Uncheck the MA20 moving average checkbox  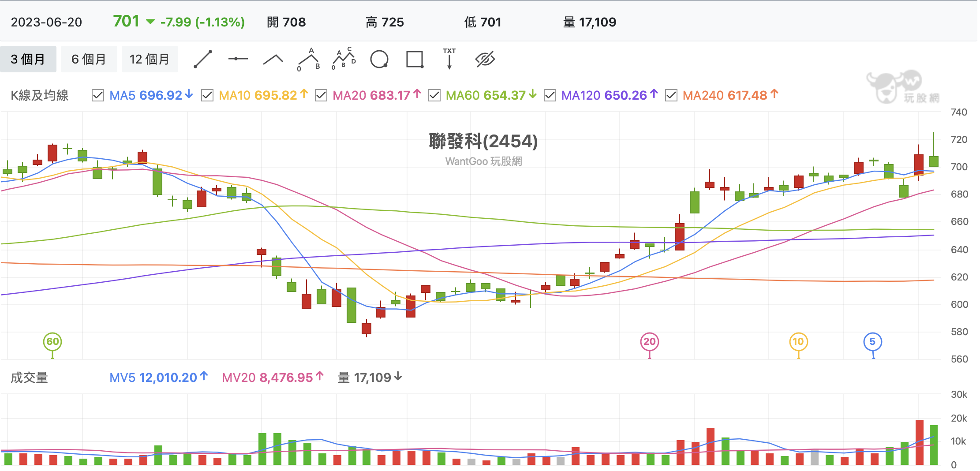click(x=321, y=95)
